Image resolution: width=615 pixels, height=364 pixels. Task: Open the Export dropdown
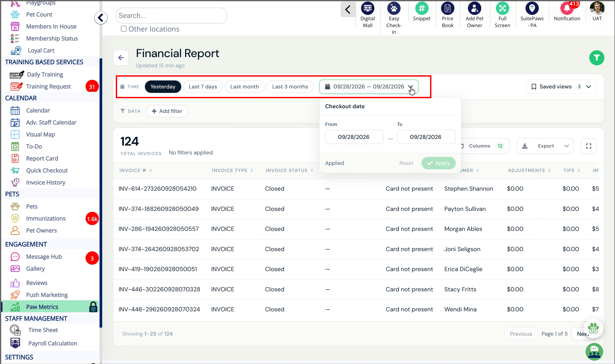(x=545, y=146)
